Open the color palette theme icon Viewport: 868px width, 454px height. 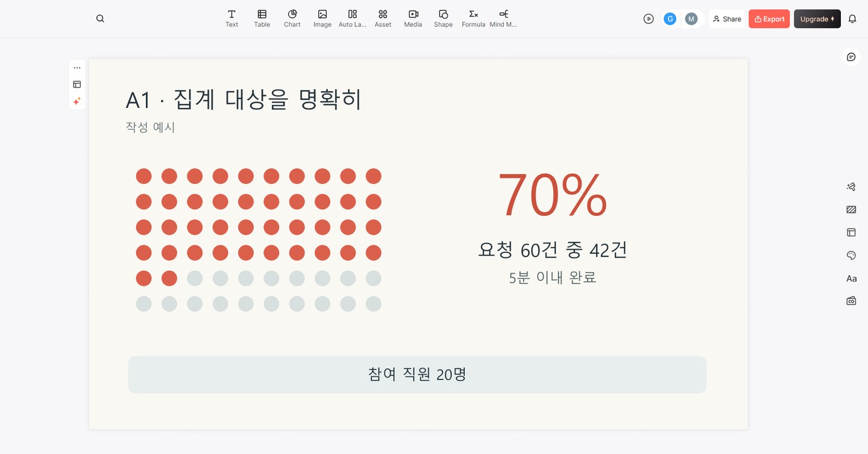[x=851, y=256]
